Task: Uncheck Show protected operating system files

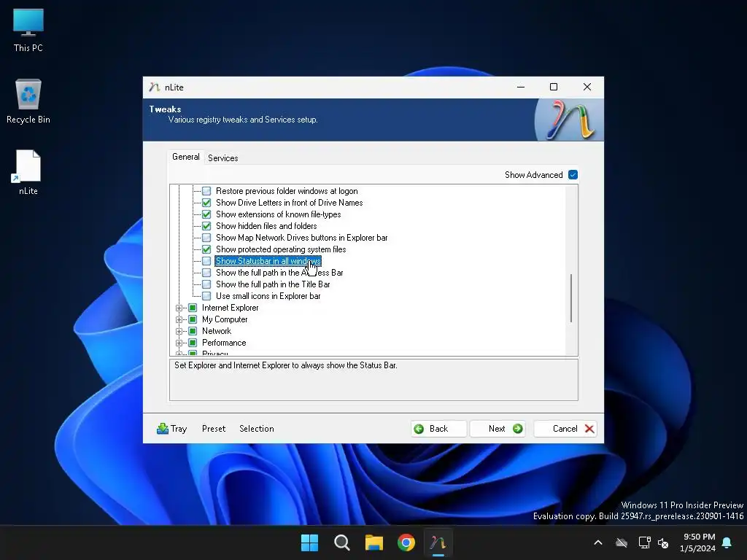Action: [x=206, y=249]
